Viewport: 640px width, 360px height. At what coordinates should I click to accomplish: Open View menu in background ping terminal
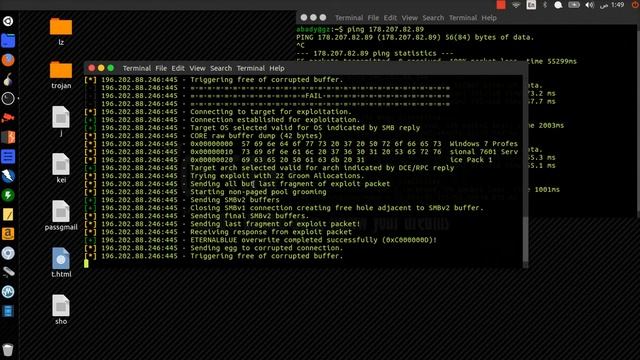click(409, 18)
